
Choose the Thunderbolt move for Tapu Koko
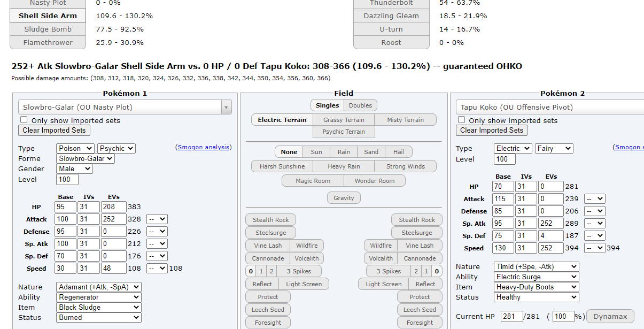tap(391, 3)
